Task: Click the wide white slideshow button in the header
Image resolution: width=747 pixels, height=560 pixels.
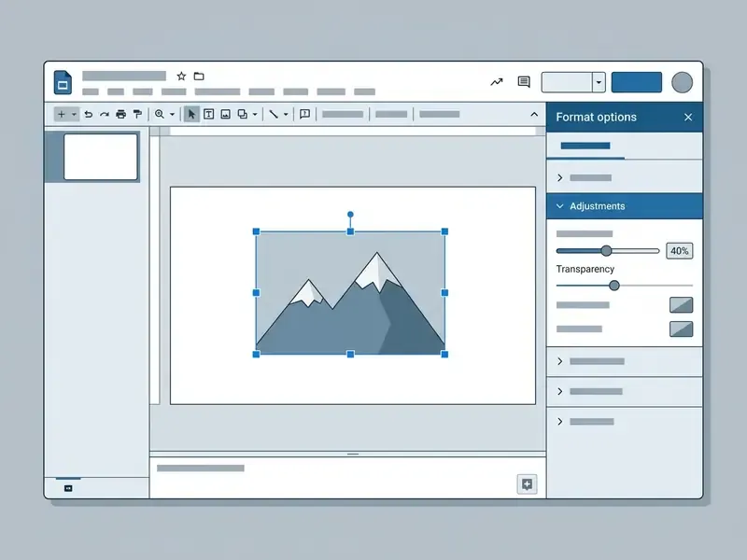Action: 567,82
